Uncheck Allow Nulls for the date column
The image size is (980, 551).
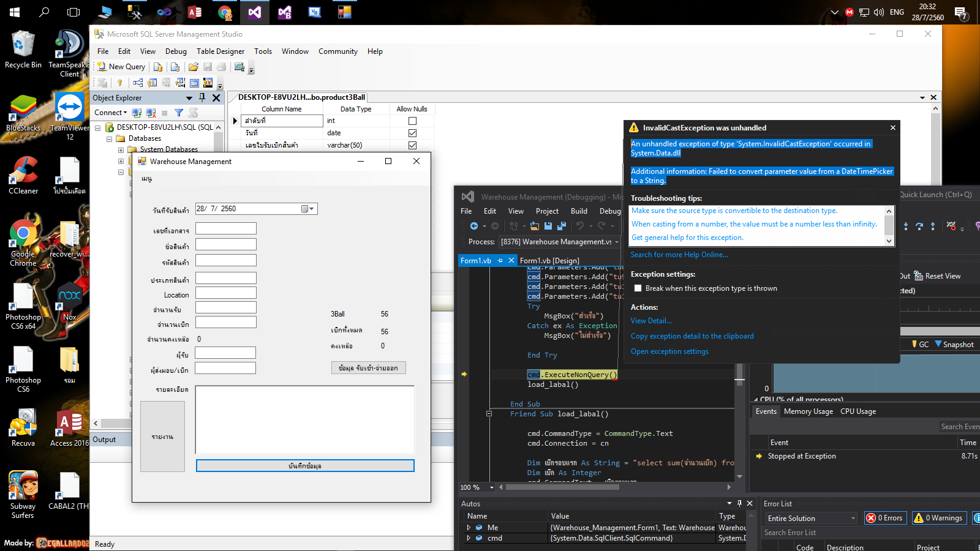(x=412, y=133)
